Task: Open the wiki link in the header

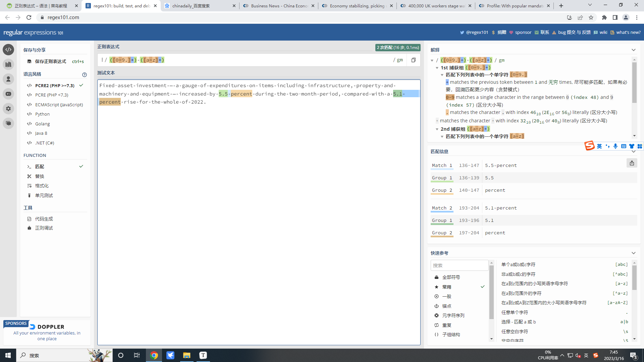Action: point(603,32)
